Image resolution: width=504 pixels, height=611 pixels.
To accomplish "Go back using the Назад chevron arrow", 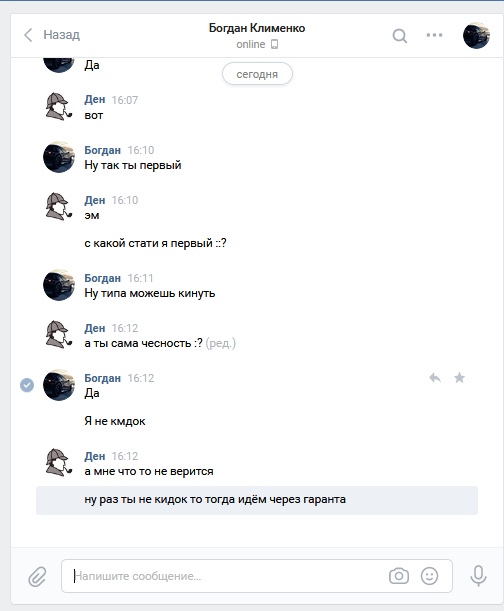I will (28, 35).
